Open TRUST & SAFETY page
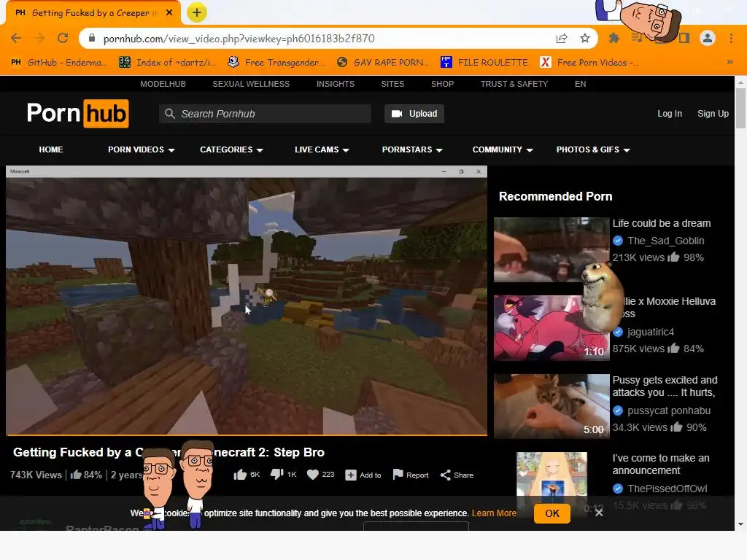Image resolution: width=747 pixels, height=560 pixels. [x=514, y=84]
